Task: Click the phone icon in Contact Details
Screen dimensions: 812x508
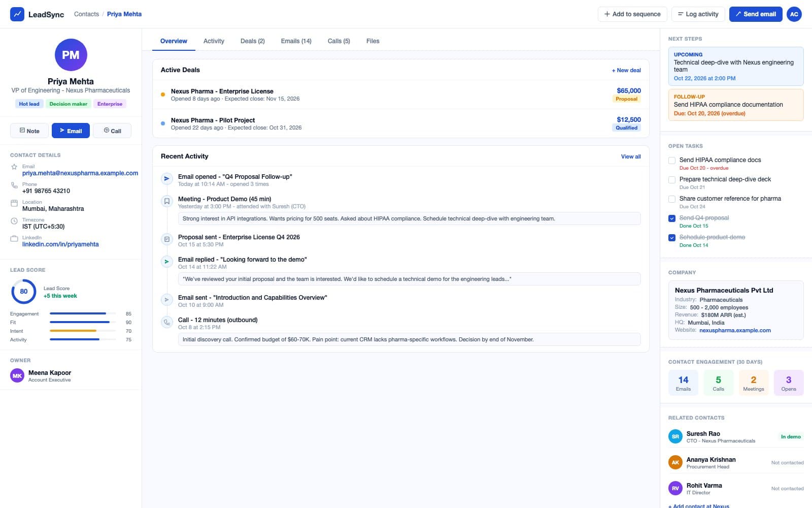Action: click(x=14, y=185)
